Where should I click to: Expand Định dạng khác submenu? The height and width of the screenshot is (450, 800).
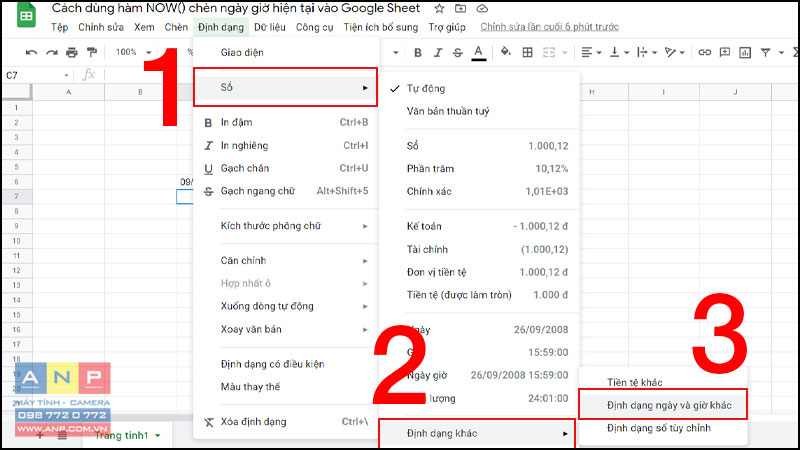pyautogui.click(x=477, y=433)
